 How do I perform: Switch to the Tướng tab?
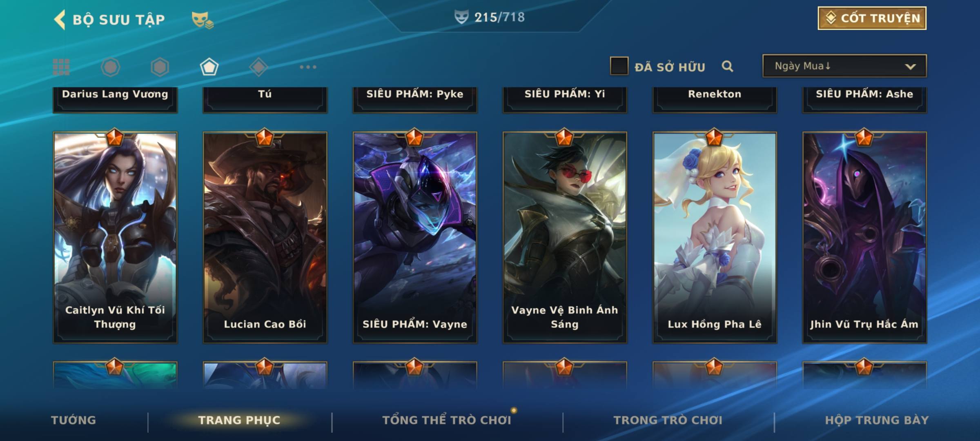click(73, 420)
